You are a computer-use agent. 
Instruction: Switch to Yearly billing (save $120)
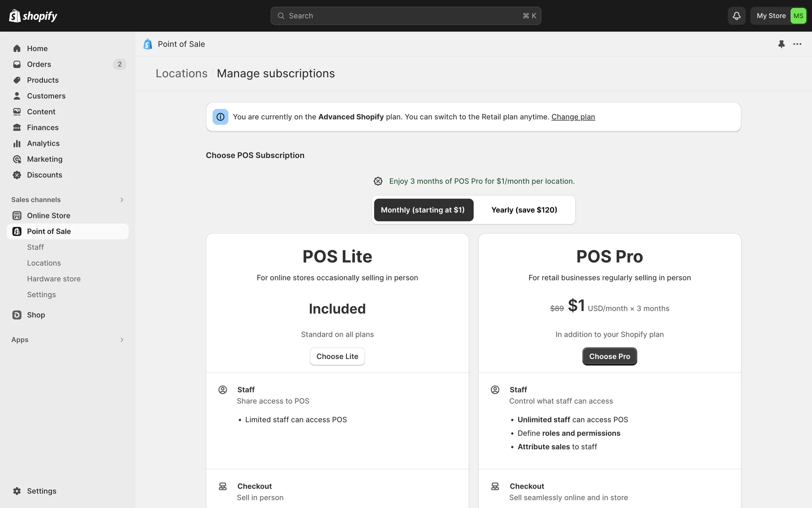pyautogui.click(x=524, y=210)
